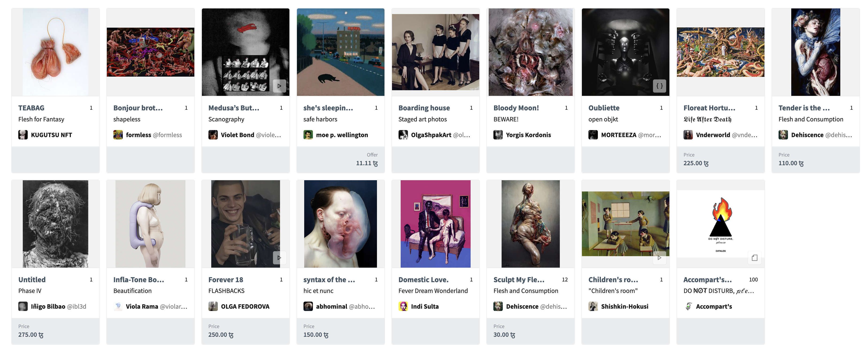Visit moe p. wellington's profile

click(x=342, y=135)
